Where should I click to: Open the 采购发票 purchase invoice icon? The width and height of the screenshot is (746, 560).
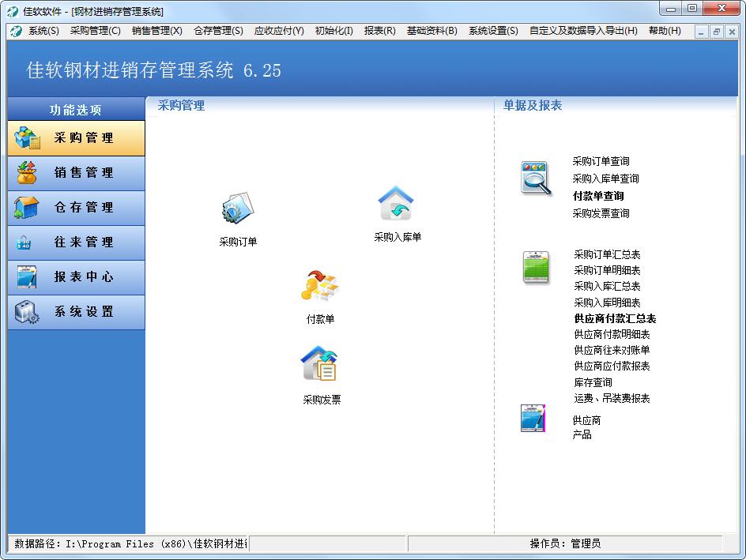[x=320, y=366]
